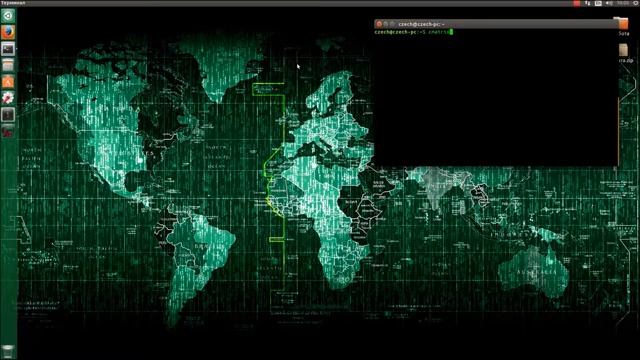Viewport: 640px width, 360px height.
Task: Focus the terminal command prompt line
Action: tap(414, 32)
